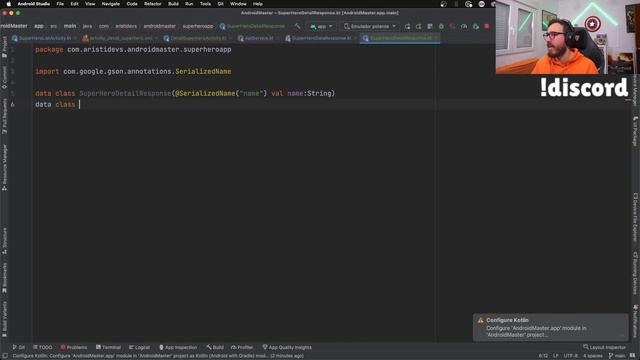This screenshot has width=640, height=360.
Task: Open the TODO tool window
Action: (43, 347)
